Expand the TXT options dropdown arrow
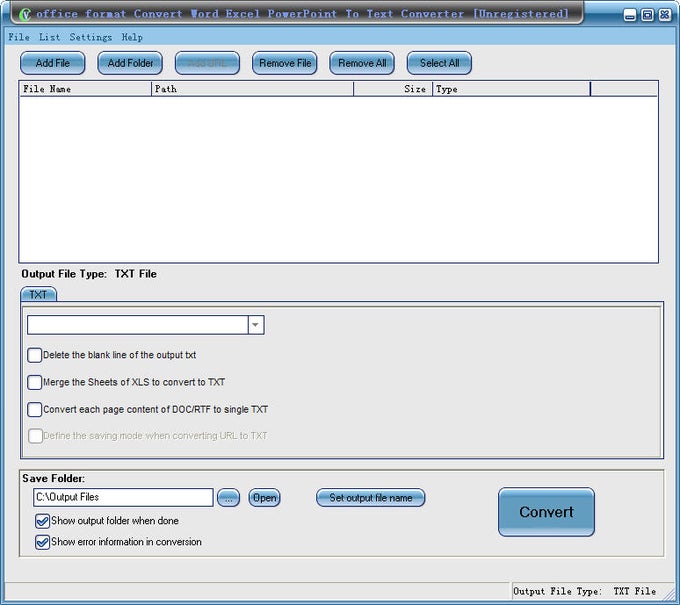 click(x=256, y=325)
